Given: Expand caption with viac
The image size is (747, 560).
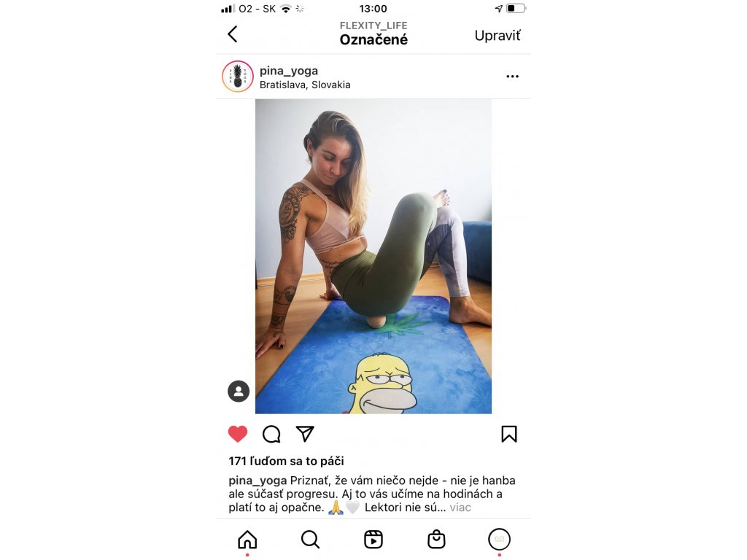Looking at the screenshot, I should pos(460,507).
